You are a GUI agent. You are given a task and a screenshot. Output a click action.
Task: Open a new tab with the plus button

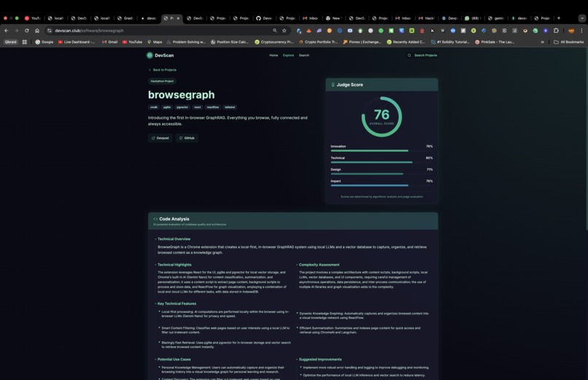point(559,18)
